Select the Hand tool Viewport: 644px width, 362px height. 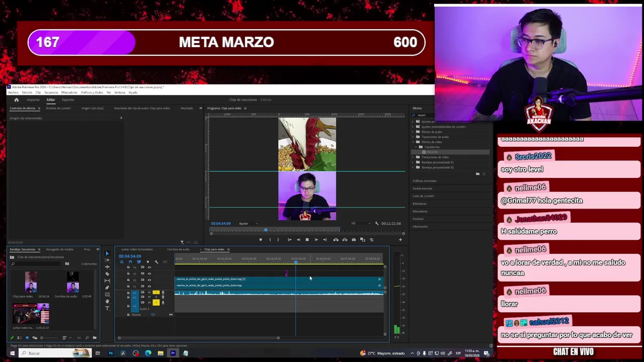tap(107, 301)
